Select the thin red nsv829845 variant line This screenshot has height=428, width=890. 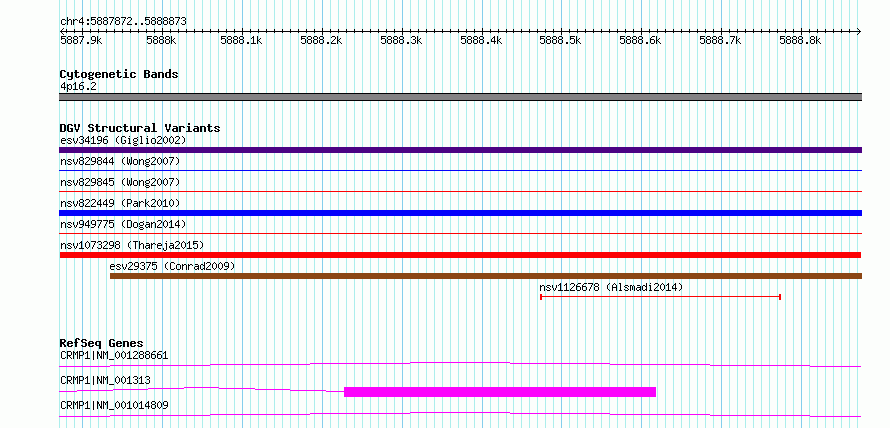[460, 191]
